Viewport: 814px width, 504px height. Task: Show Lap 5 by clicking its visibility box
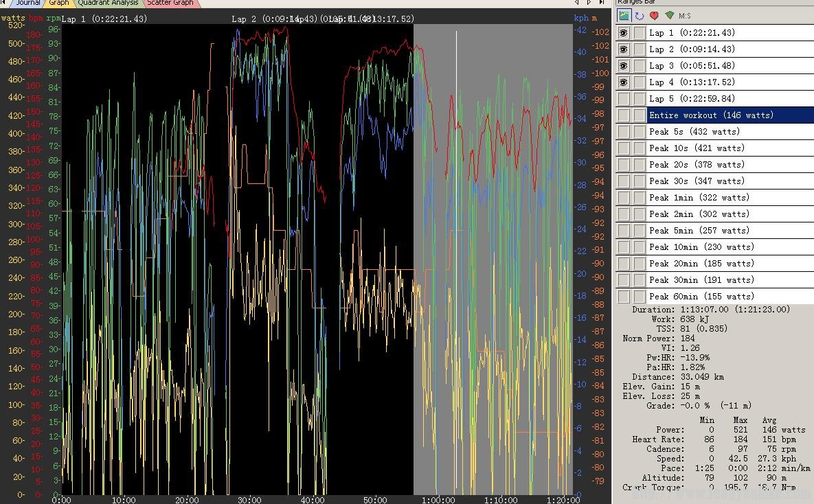click(x=623, y=99)
